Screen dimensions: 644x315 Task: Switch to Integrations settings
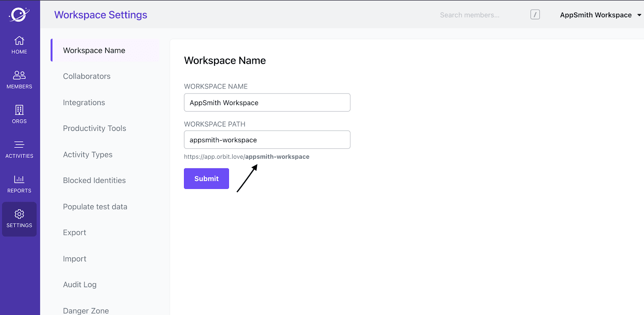pos(84,103)
